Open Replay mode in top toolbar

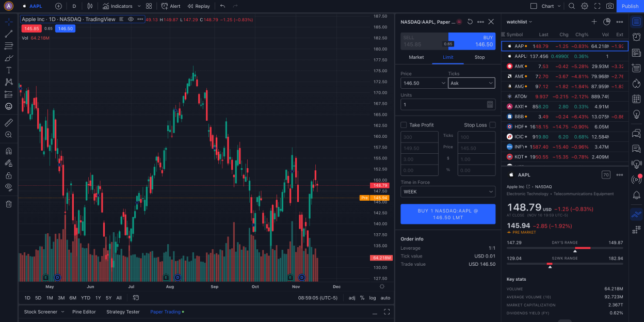point(199,6)
